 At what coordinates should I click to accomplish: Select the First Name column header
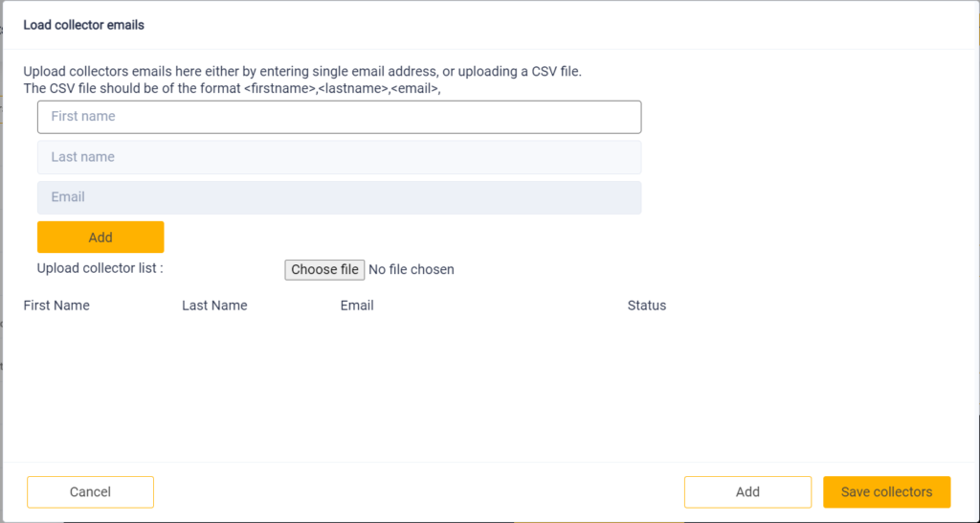click(x=56, y=306)
